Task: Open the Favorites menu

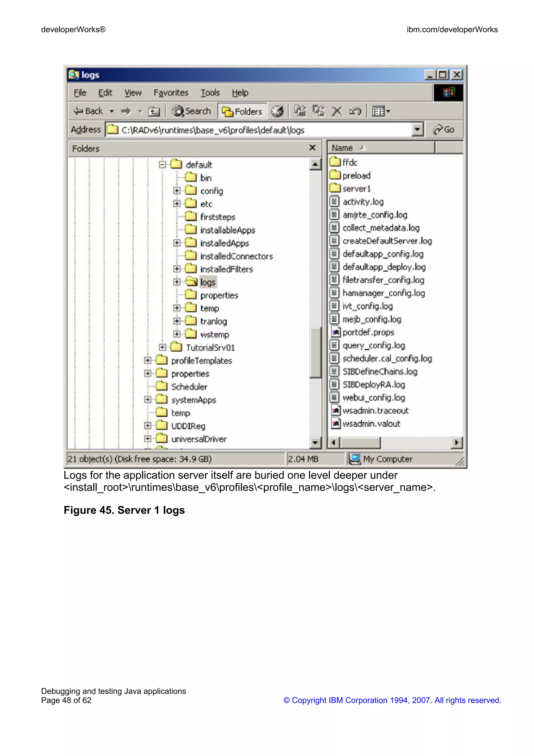Action: pyautogui.click(x=171, y=93)
